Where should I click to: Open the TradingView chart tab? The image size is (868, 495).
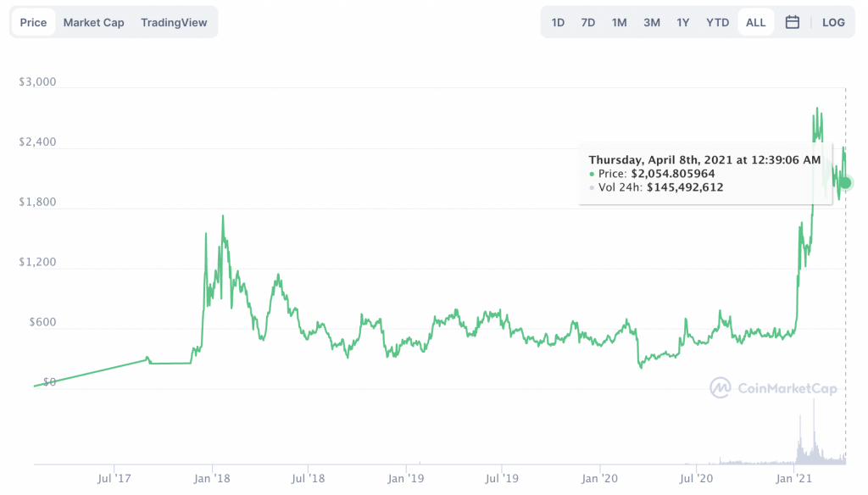pos(174,22)
